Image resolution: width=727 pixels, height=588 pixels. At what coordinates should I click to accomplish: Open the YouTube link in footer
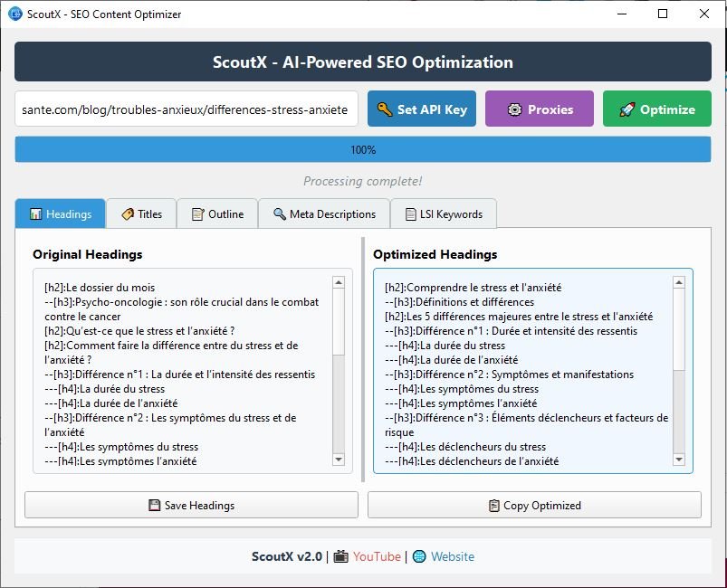(377, 556)
